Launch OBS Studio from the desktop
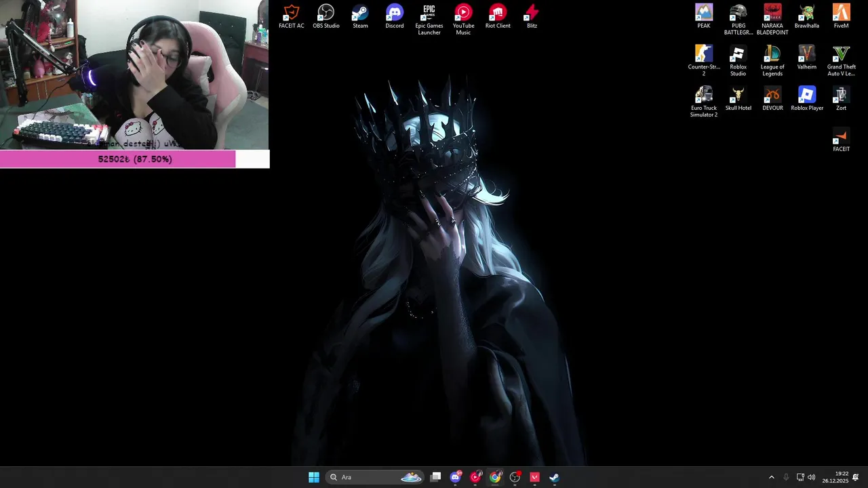This screenshot has width=868, height=488. tap(325, 17)
